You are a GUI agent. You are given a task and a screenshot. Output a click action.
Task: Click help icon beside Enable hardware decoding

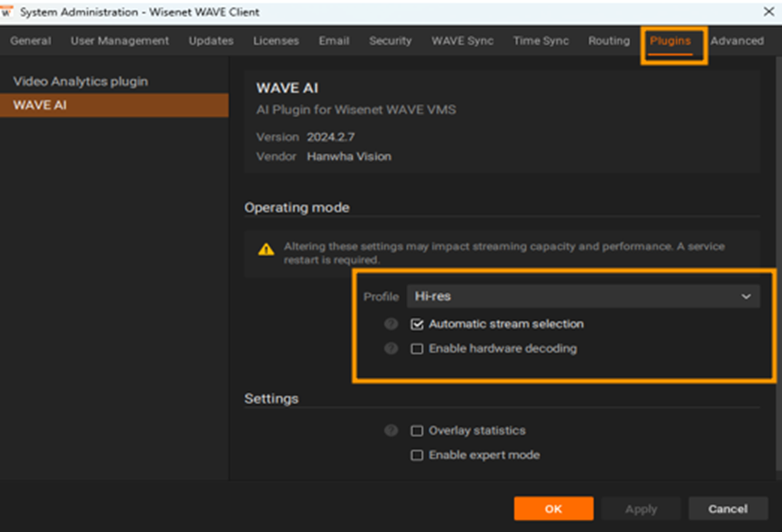(x=391, y=348)
